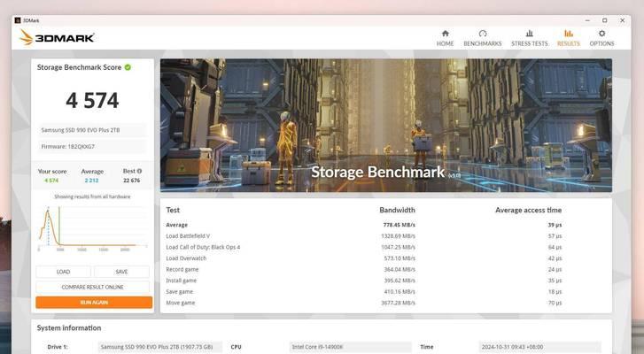Select the STRESS TESTS menu label

(x=530, y=43)
